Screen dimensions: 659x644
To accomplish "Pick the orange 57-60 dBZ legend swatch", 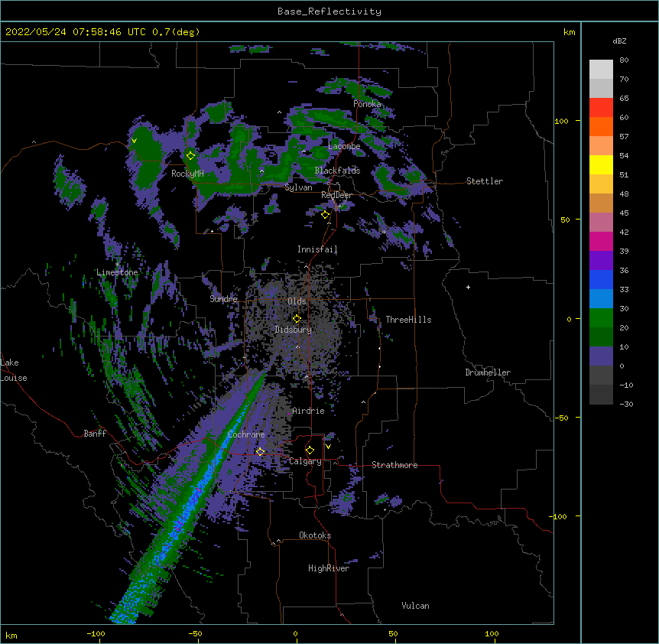I will (601, 126).
